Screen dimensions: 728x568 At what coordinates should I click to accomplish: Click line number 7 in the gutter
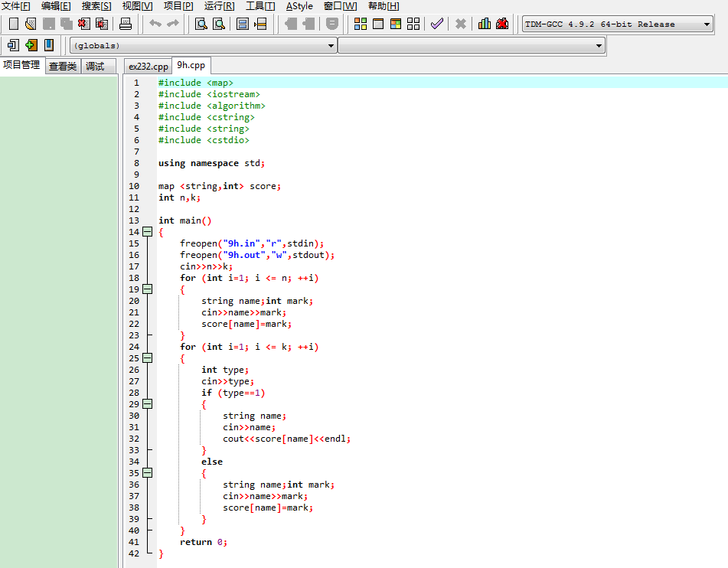(136, 152)
